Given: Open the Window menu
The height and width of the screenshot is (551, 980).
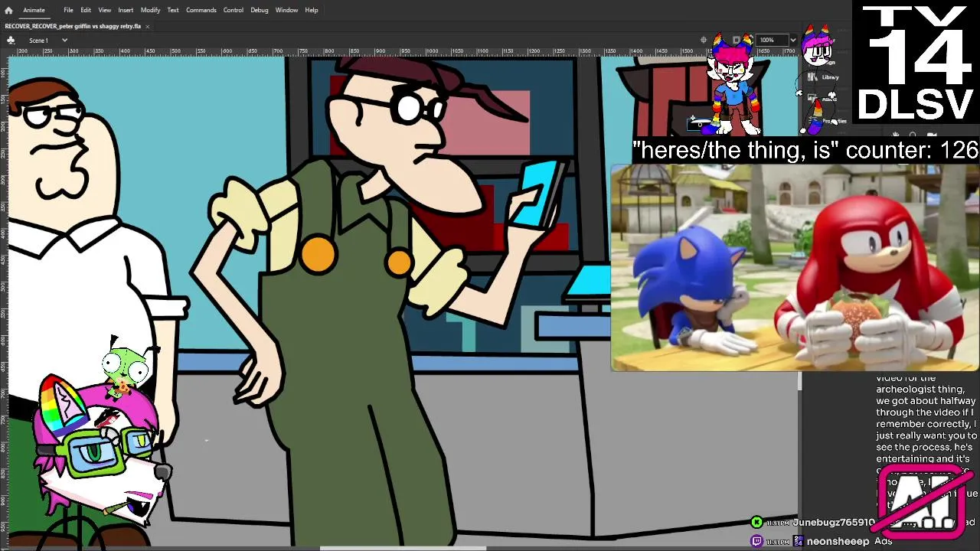Looking at the screenshot, I should [x=286, y=10].
